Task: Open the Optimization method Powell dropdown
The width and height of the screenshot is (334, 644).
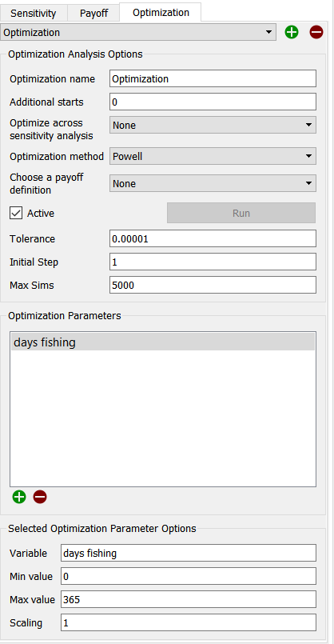Action: click(x=213, y=157)
